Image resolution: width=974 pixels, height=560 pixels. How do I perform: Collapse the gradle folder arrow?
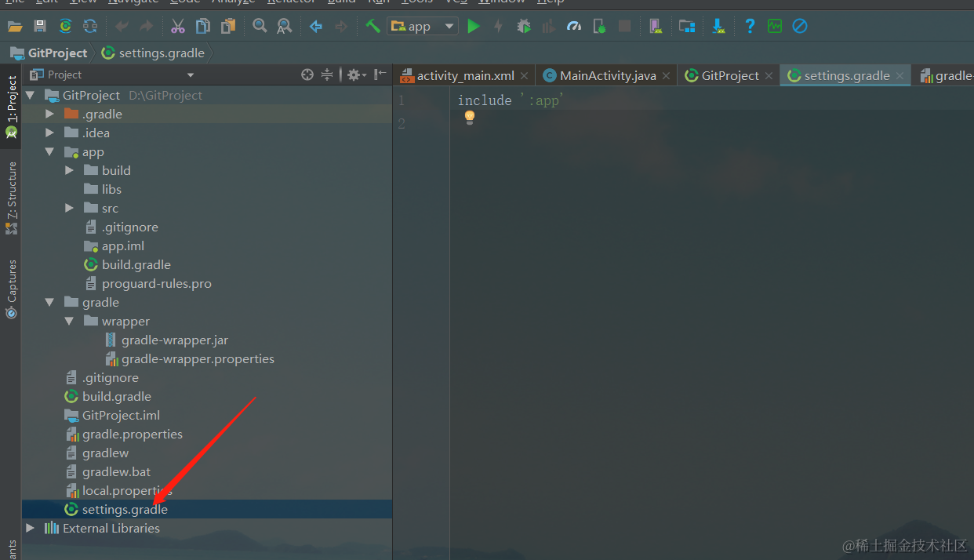point(49,303)
